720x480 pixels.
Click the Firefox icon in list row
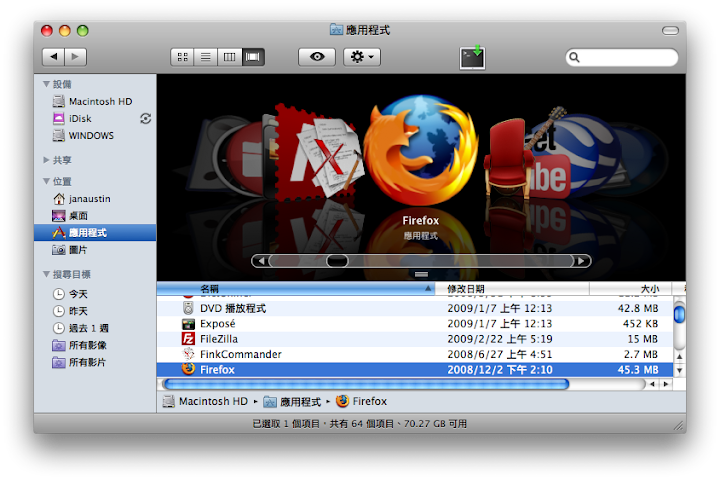(x=188, y=369)
